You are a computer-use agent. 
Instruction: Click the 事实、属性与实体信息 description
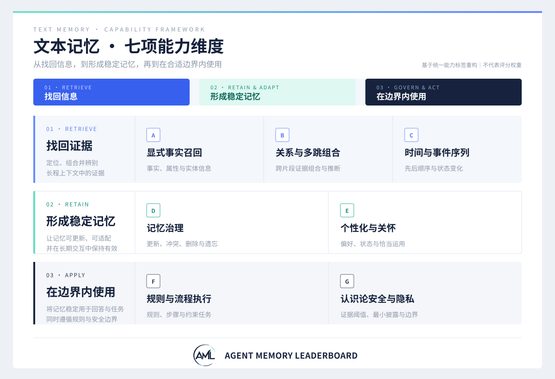pos(179,168)
